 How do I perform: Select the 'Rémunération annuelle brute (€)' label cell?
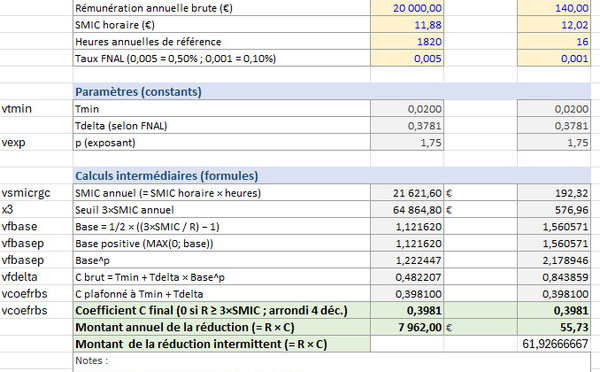222,8
